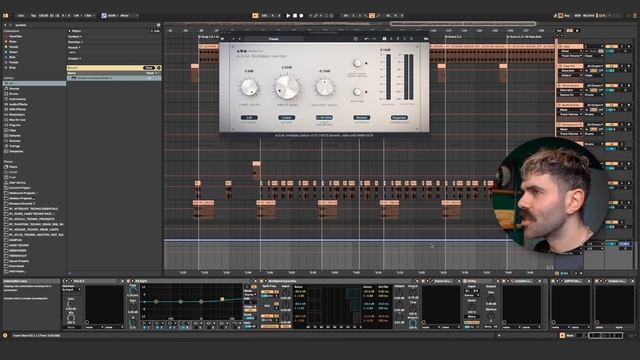Open first track's Track Volume chooser
The width and height of the screenshot is (640, 360).
pyautogui.click(x=571, y=56)
